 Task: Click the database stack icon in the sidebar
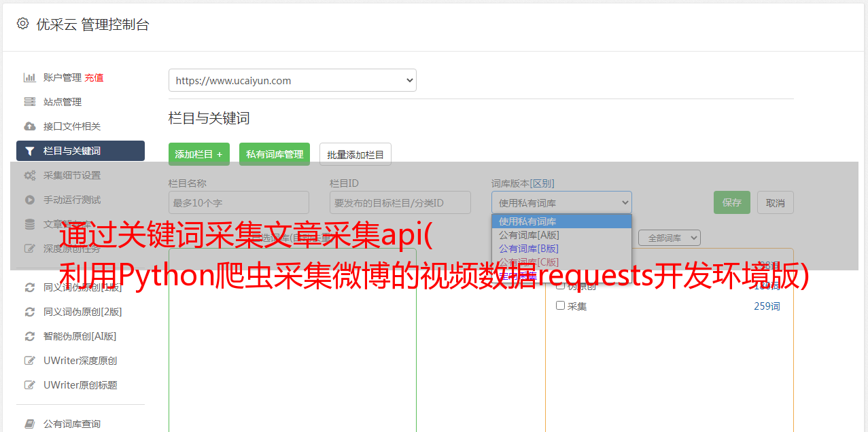click(x=29, y=224)
